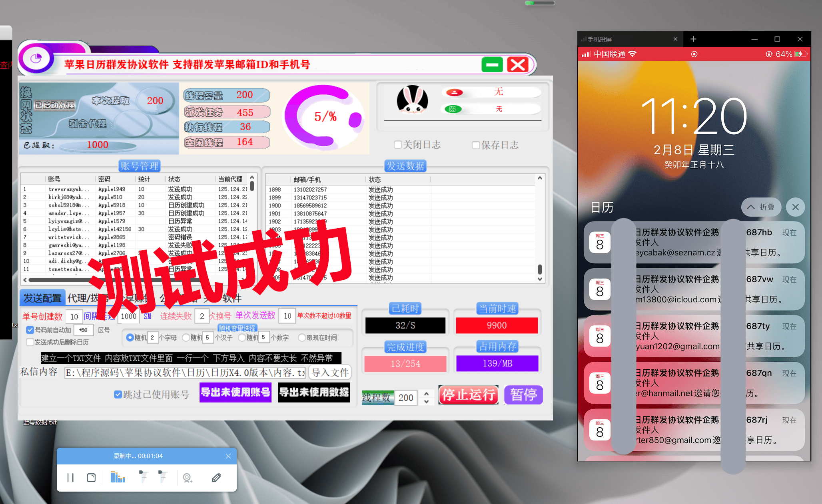Tap calendar icon on 687qn notification

click(x=600, y=382)
